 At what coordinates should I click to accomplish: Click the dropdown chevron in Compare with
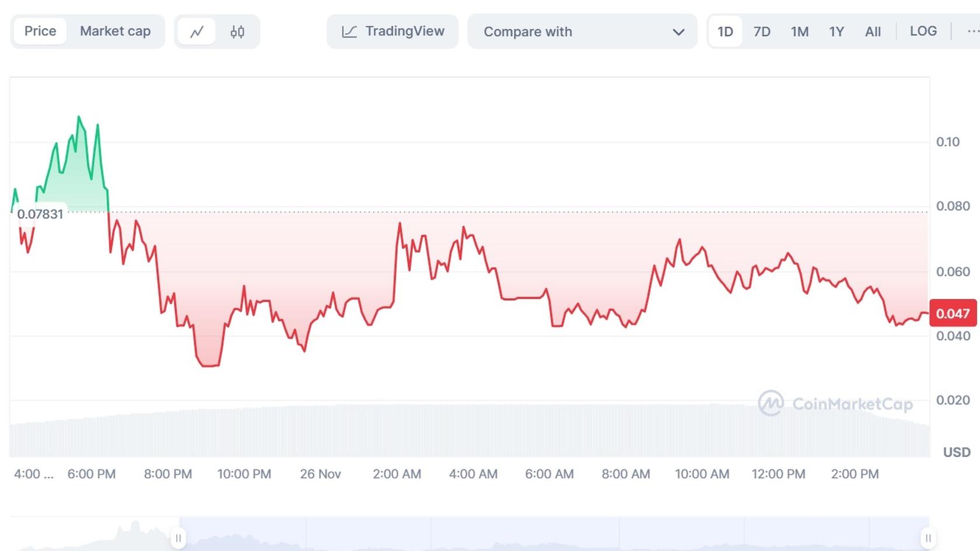pyautogui.click(x=678, y=32)
